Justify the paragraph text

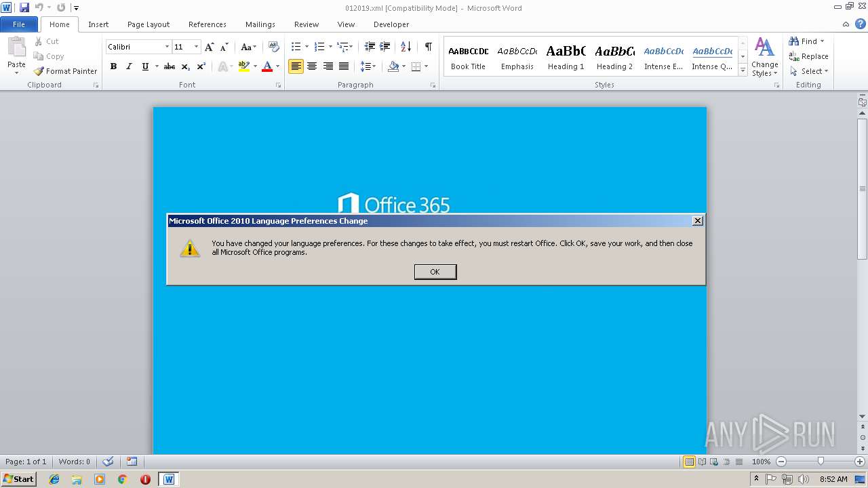344,66
